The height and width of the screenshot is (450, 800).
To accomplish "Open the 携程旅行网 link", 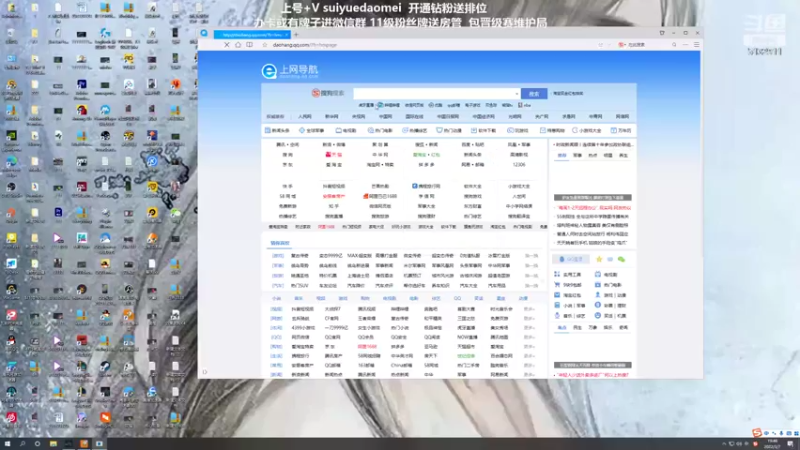I will click(x=426, y=186).
